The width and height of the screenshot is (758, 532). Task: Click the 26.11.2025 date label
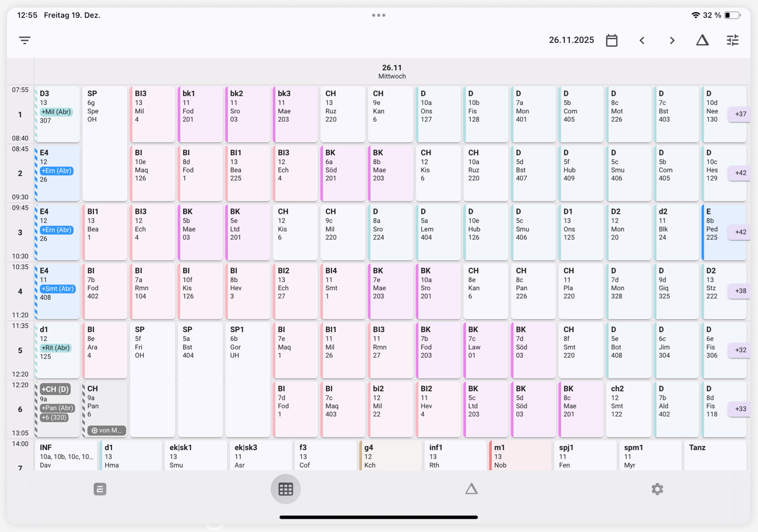571,40
